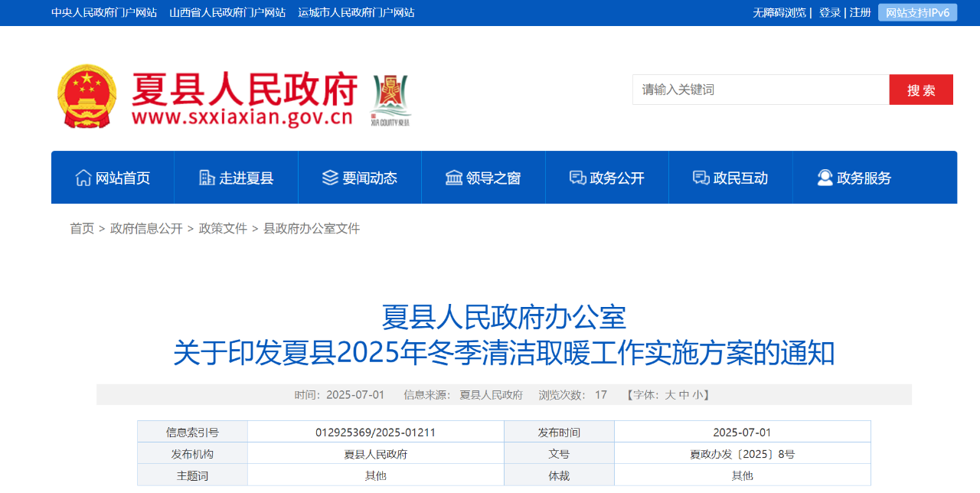Click breadcrumb 首页
This screenshot has width=980, height=493.
pyautogui.click(x=82, y=228)
